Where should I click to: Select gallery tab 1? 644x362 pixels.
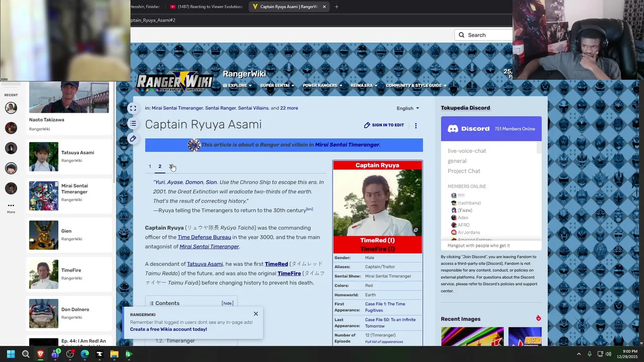[149, 166]
